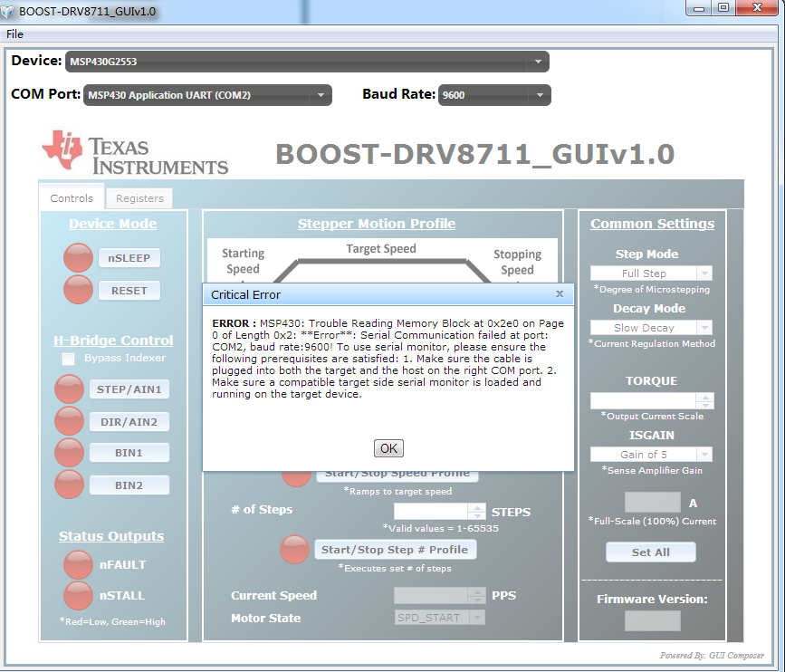Toggle the DIR/AIN2 button
The height and width of the screenshot is (672, 785).
(129, 422)
